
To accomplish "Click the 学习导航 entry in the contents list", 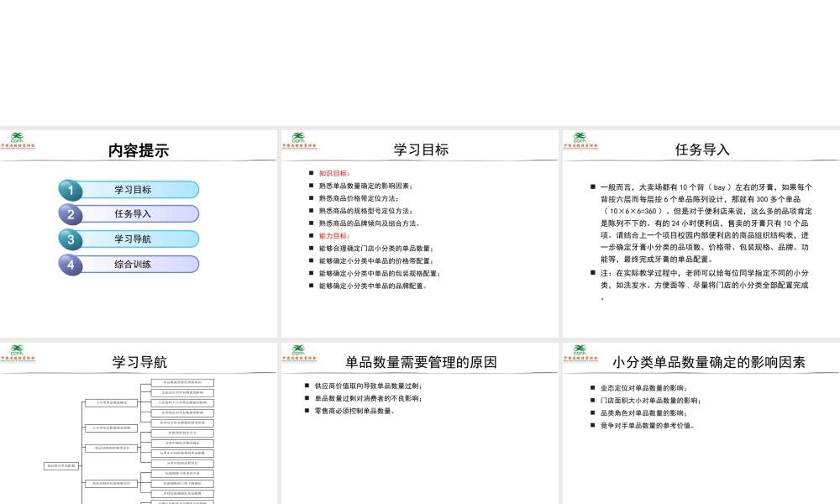I will pos(133,239).
